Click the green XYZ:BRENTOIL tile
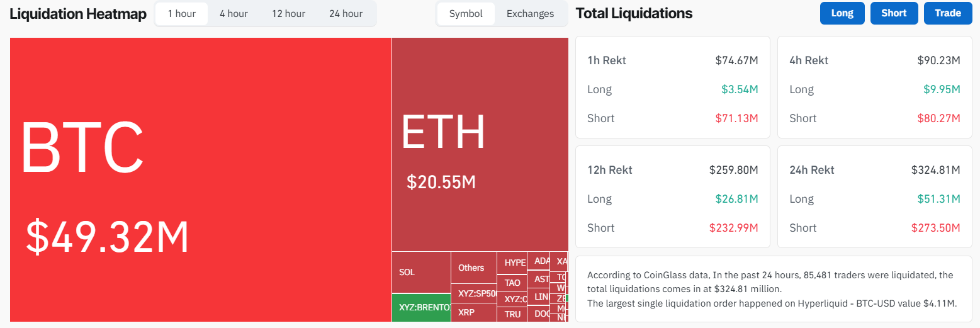Screen dimensions: 980x328 click(x=420, y=308)
